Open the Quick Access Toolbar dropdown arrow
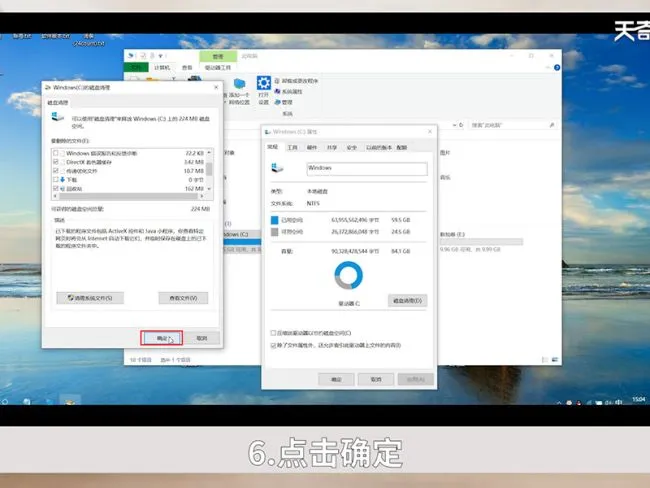The image size is (650, 488). point(161,56)
